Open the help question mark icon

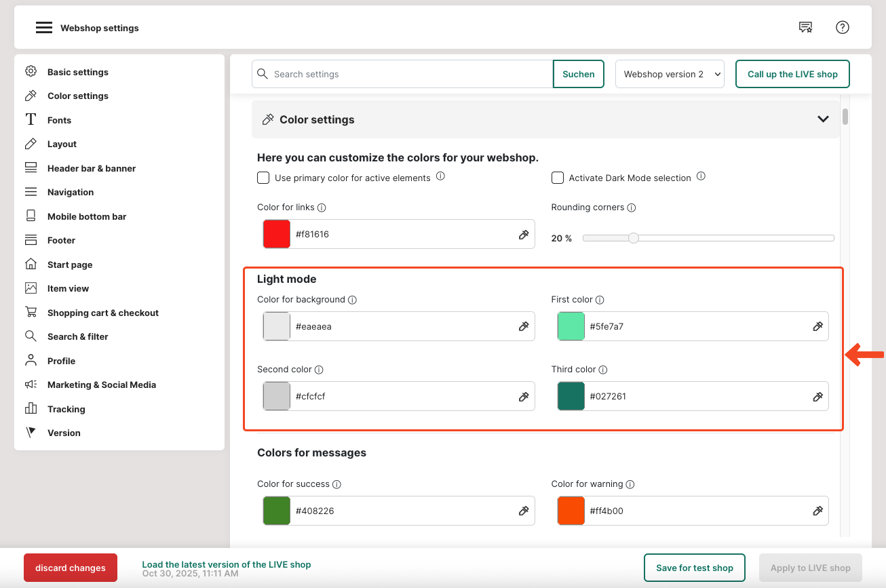point(842,28)
